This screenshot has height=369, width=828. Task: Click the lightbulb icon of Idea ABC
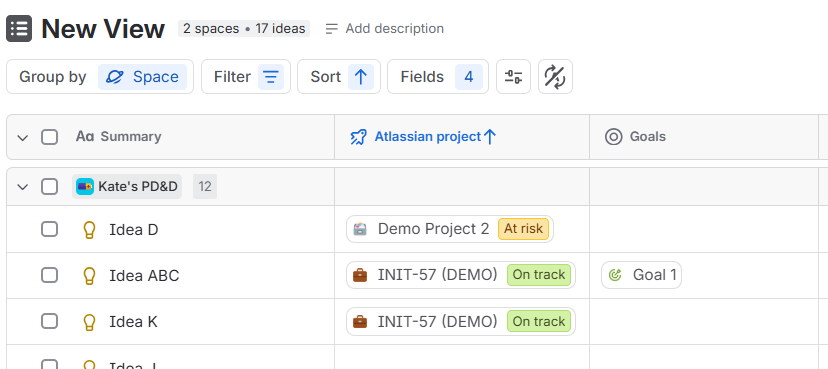[89, 276]
